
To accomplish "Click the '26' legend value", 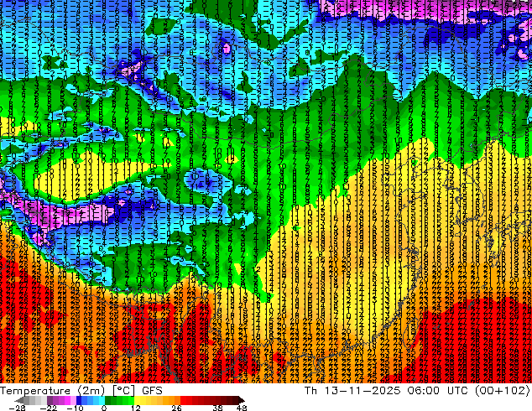I will 176,408.
